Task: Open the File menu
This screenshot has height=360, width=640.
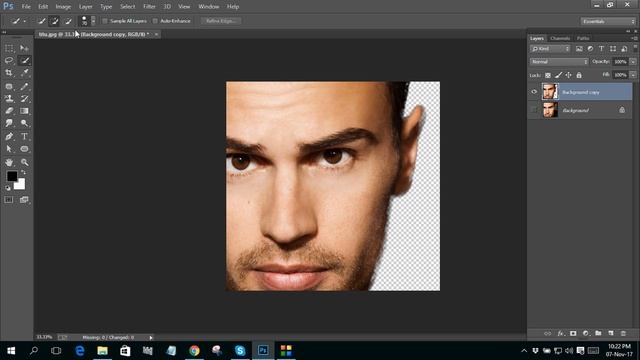Action: pos(26,7)
